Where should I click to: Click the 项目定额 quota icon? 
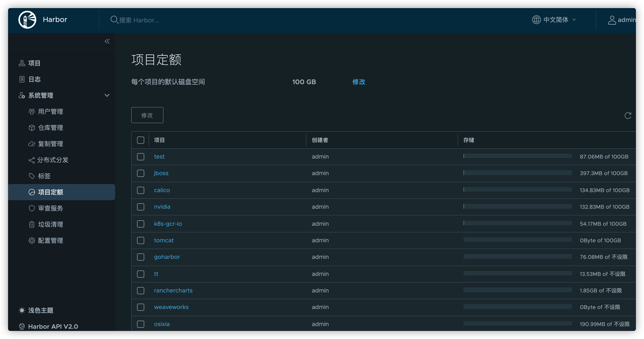click(32, 192)
